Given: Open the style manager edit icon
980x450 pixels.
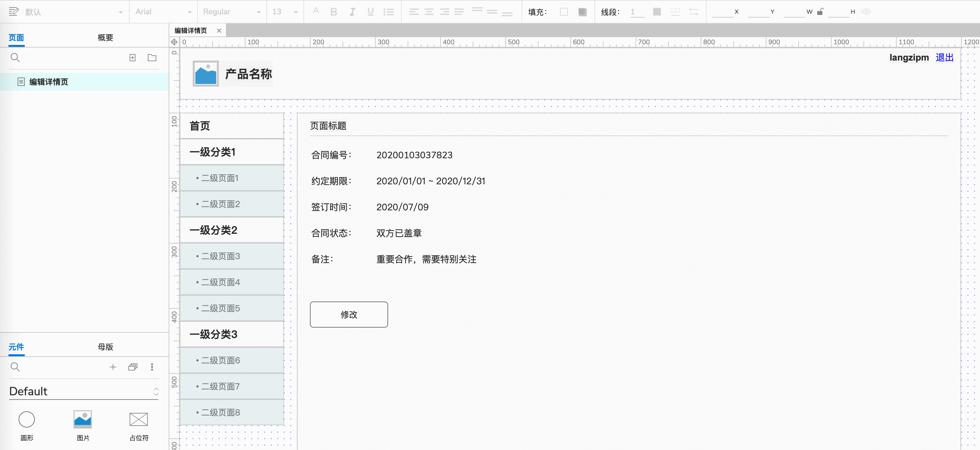Looking at the screenshot, I should (14, 12).
